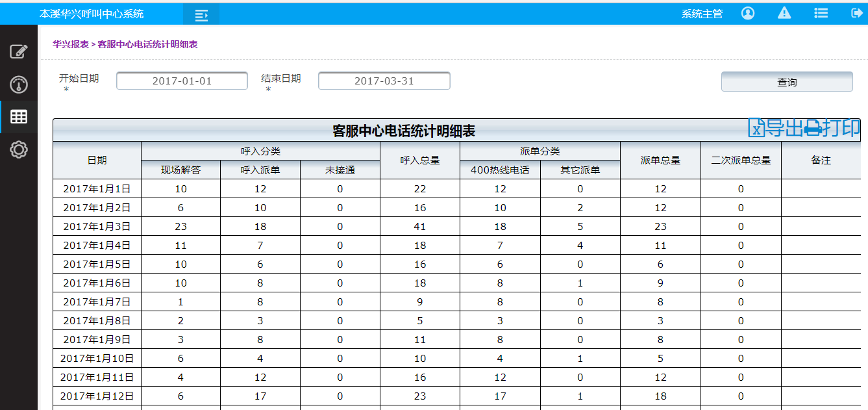Screen dimensions: 868x410
Task: Click the 开始日期 start date field
Action: (182, 81)
